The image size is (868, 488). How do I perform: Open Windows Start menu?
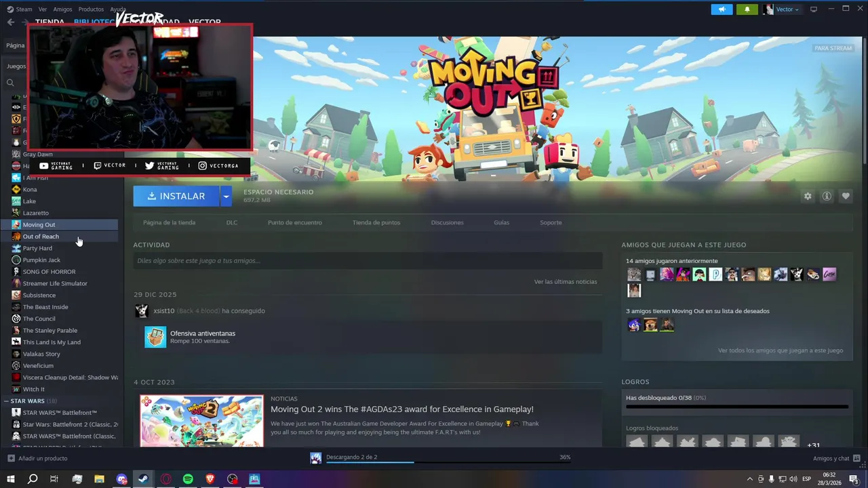[10, 479]
